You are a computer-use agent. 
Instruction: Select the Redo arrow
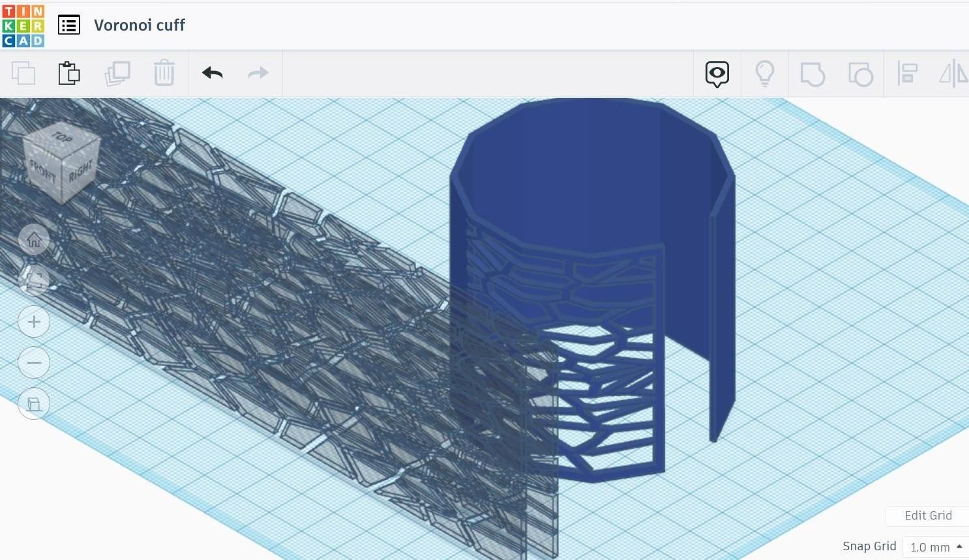pos(258,73)
